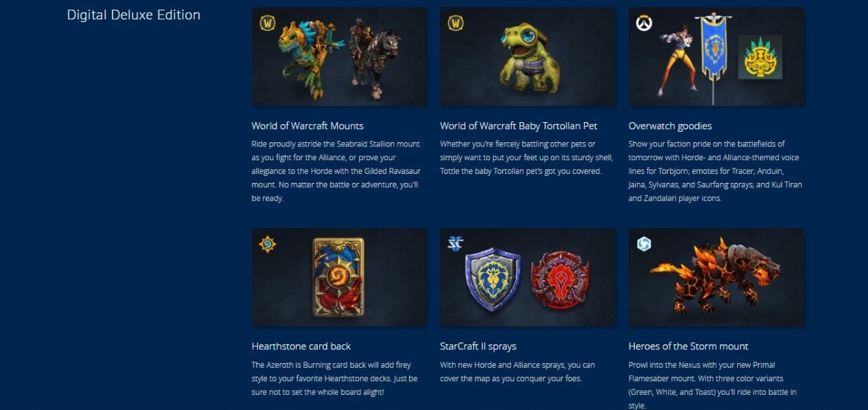
Task: Click the red Horde emblem spray
Action: pos(561,279)
